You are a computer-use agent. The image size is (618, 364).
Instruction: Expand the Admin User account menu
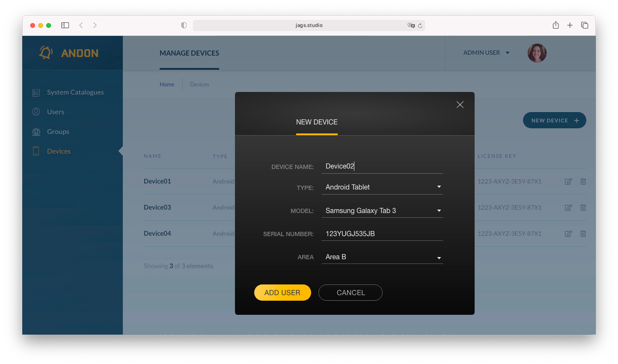click(486, 53)
